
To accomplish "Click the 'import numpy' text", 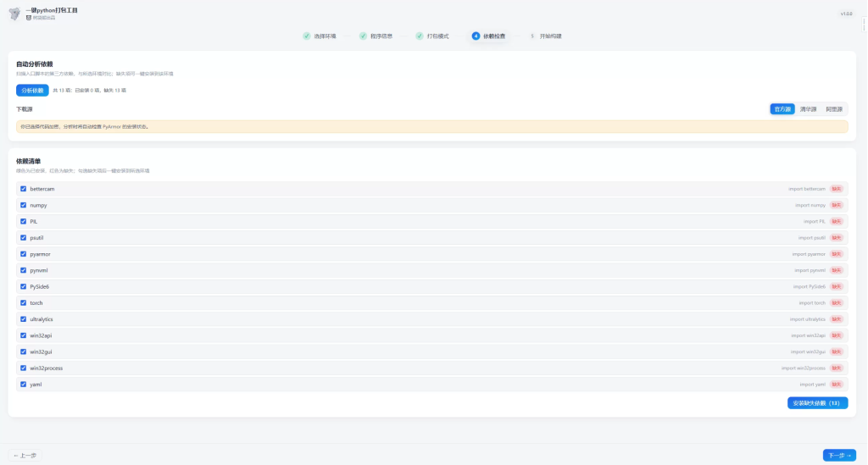I will pos(810,205).
